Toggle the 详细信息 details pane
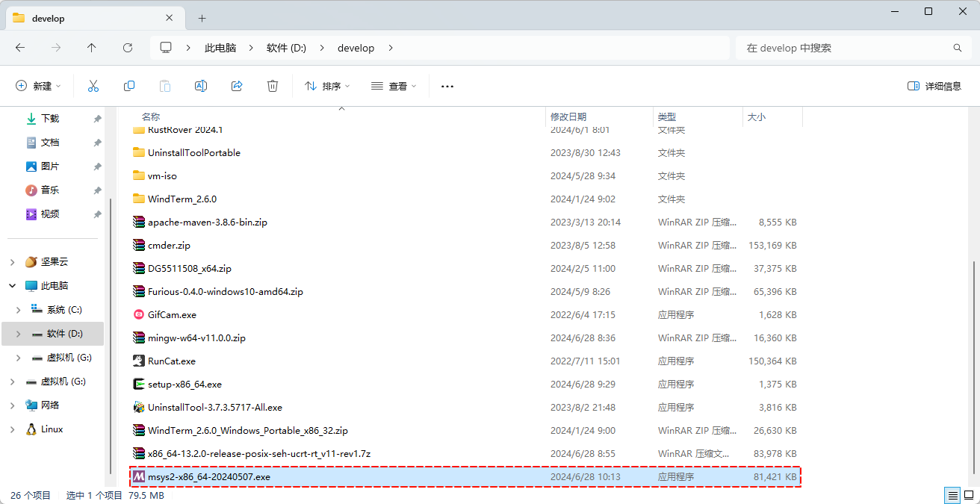 (934, 87)
